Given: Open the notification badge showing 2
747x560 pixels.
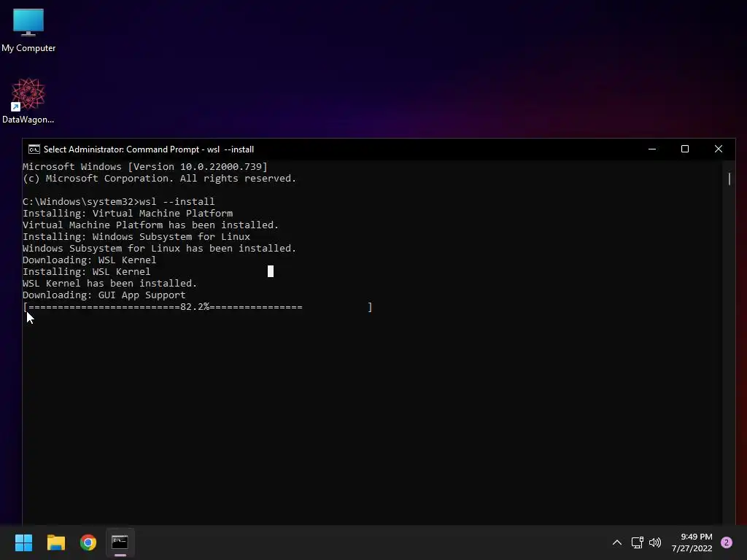Looking at the screenshot, I should [727, 542].
